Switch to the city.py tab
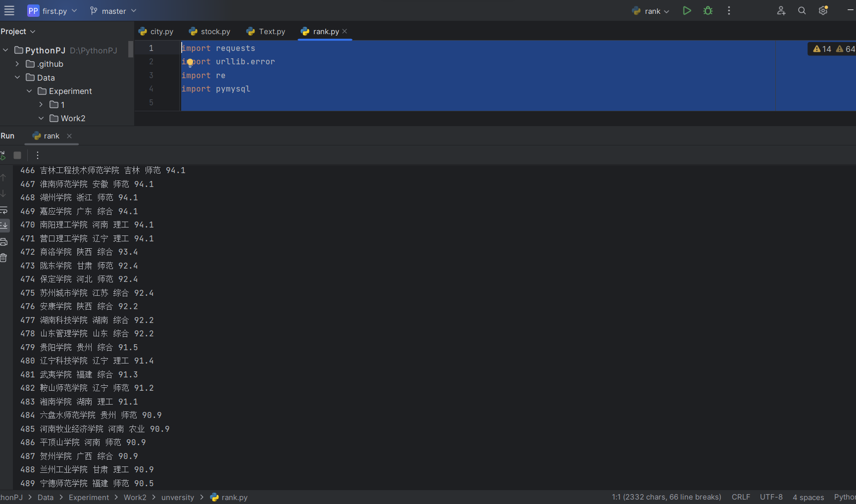 click(156, 31)
